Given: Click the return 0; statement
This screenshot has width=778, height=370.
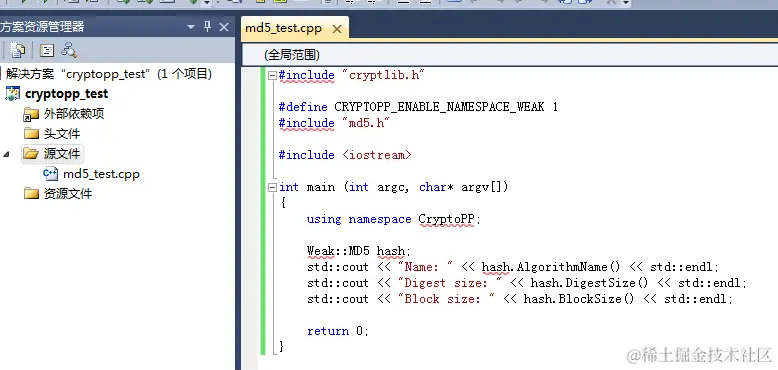Looking at the screenshot, I should pyautogui.click(x=337, y=331).
